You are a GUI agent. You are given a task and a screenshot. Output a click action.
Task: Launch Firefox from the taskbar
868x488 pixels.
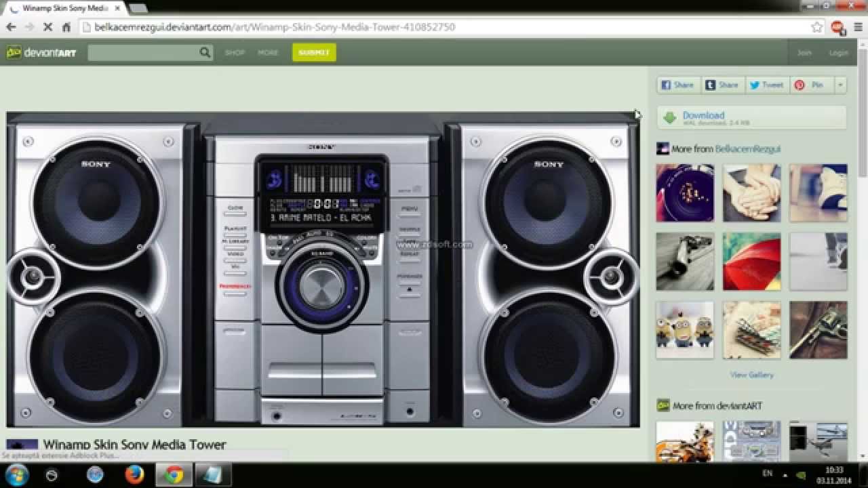click(134, 475)
